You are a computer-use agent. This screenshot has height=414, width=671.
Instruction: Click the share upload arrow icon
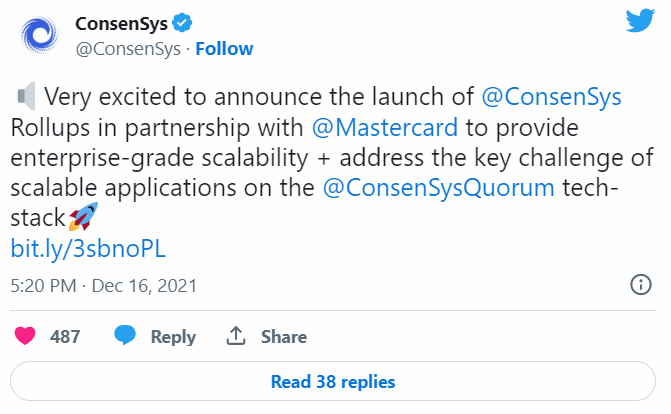point(237,337)
